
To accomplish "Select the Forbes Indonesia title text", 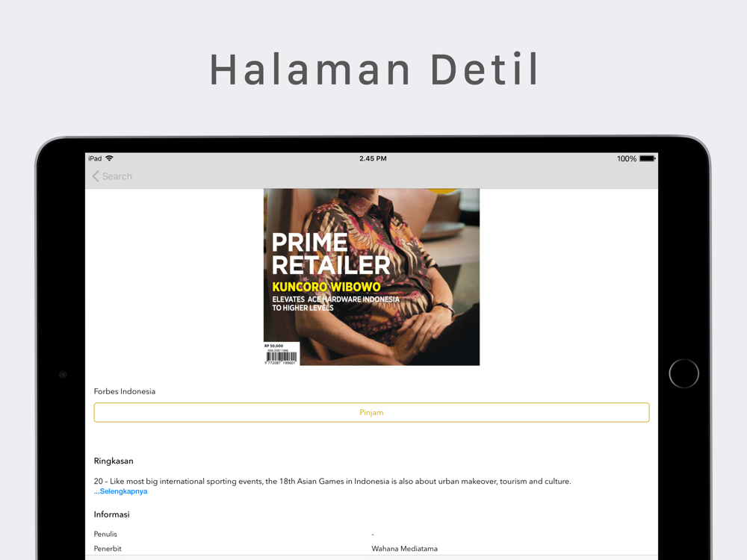I will 124,391.
